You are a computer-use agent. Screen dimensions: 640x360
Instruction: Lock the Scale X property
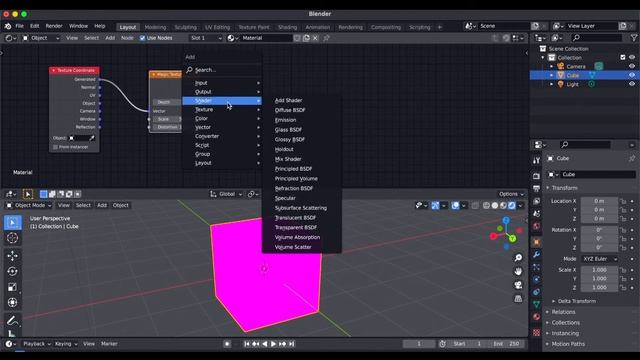[623, 270]
